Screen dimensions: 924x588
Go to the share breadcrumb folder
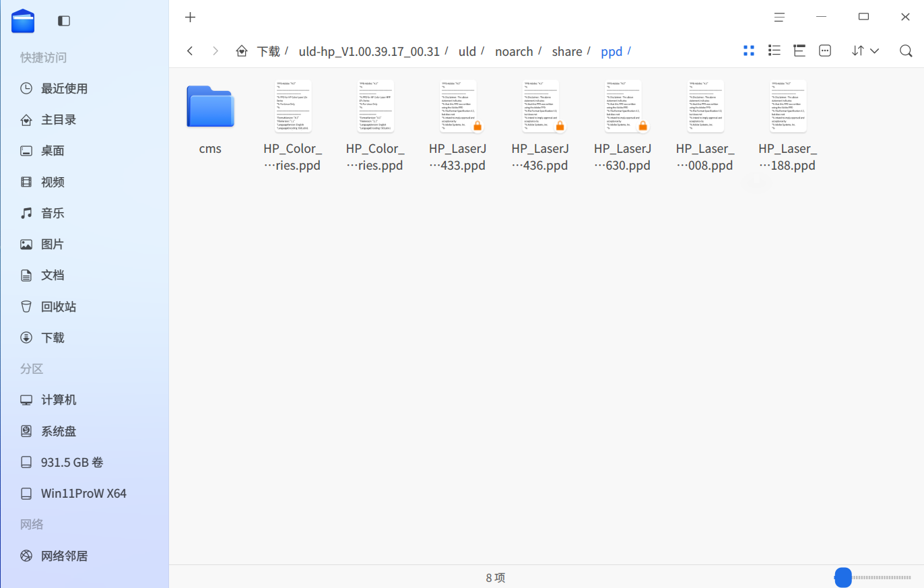point(567,51)
